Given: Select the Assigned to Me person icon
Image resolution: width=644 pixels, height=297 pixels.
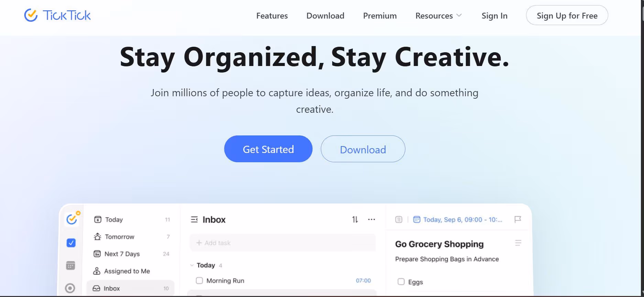Looking at the screenshot, I should point(97,271).
